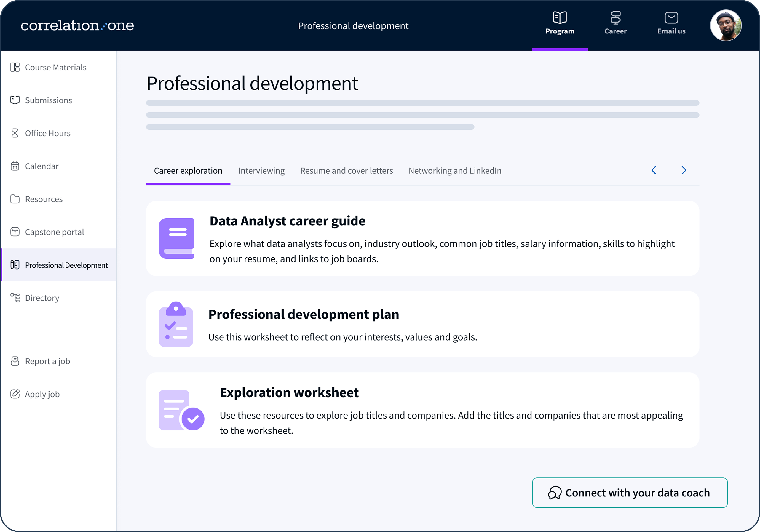
Task: Click the Course Materials sidebar icon
Action: [15, 67]
